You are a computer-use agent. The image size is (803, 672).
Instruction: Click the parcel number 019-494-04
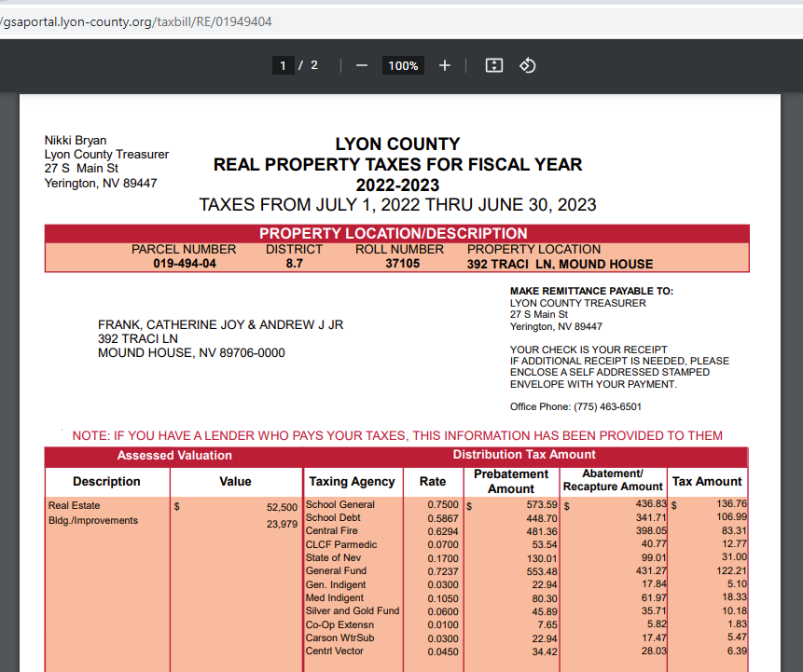(x=185, y=264)
